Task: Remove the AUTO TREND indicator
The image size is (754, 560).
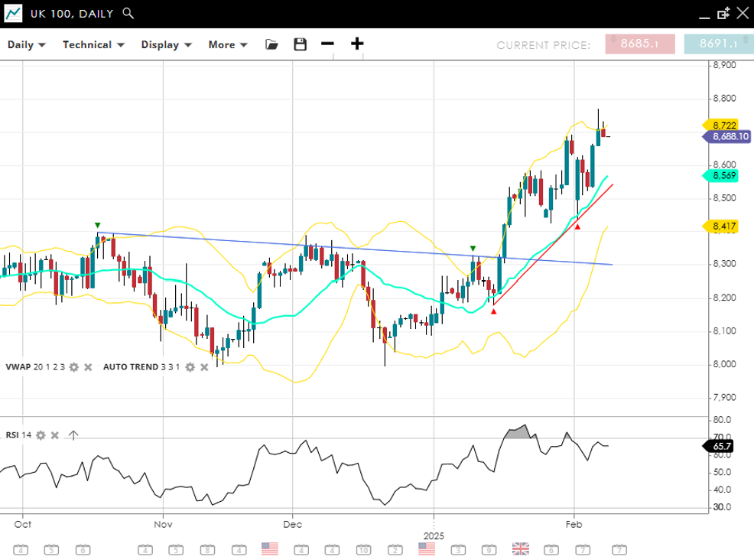Action: (204, 367)
